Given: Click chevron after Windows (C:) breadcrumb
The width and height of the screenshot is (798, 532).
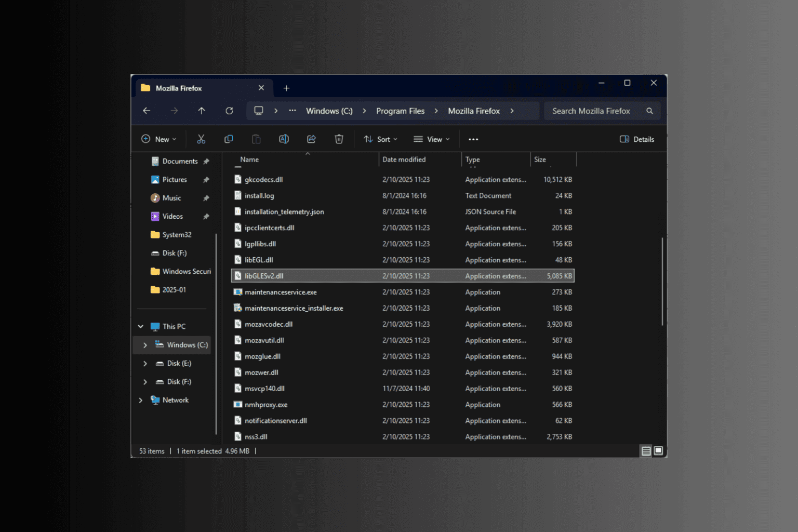Looking at the screenshot, I should tap(364, 111).
